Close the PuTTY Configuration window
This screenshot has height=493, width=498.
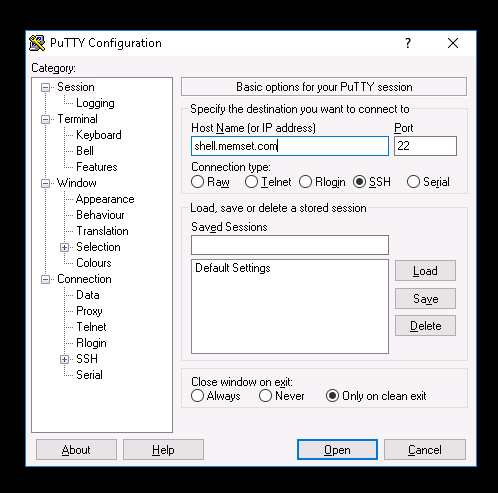pyautogui.click(x=453, y=43)
